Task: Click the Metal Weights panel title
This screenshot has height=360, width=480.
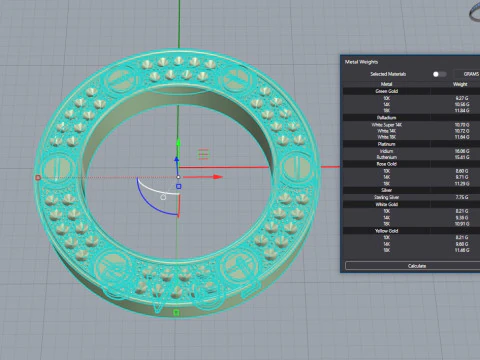Action: [361, 62]
